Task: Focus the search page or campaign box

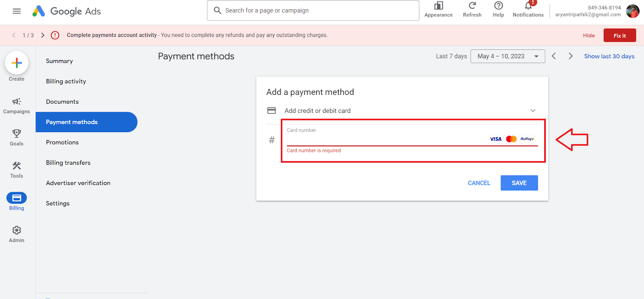Action: click(x=313, y=10)
